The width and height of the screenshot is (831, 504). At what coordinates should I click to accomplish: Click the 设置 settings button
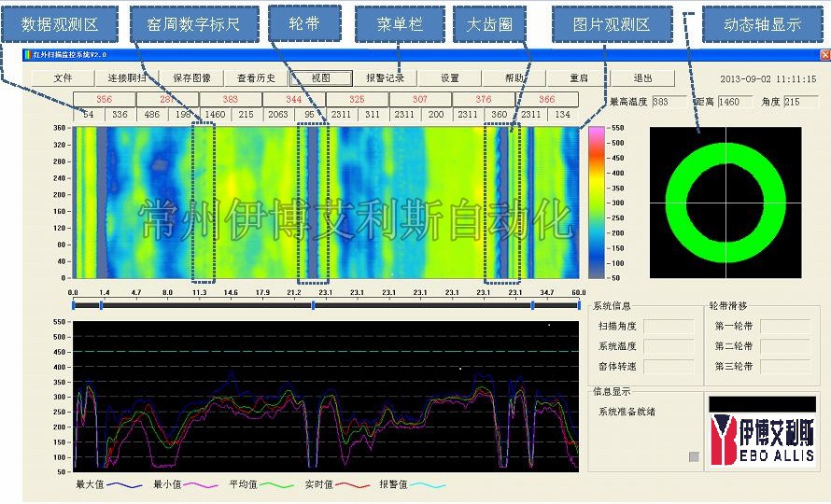pyautogui.click(x=449, y=78)
